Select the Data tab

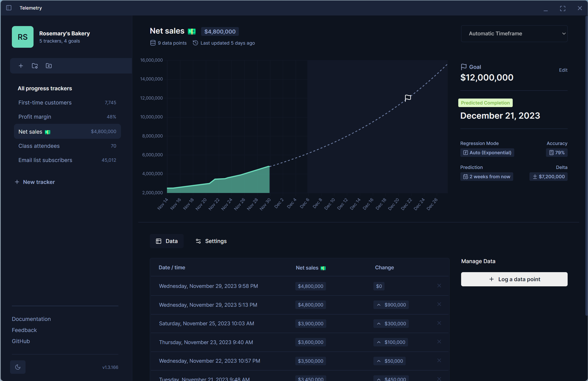[x=167, y=241]
